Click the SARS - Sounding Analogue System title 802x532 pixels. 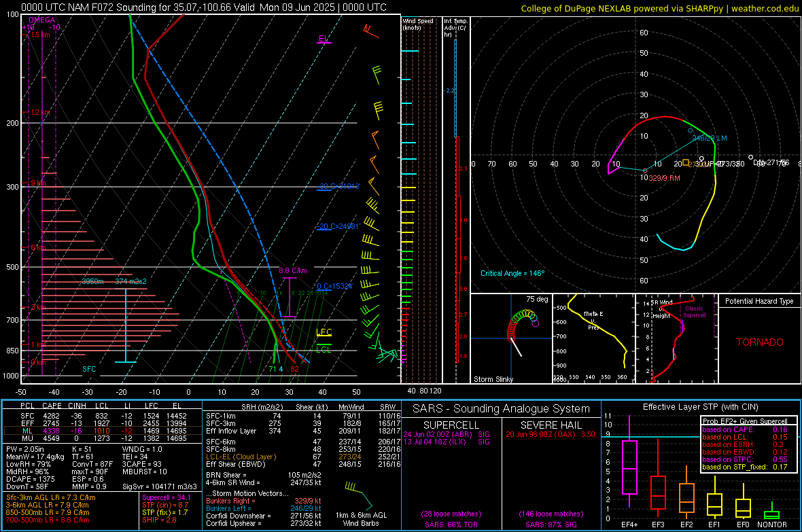pos(501,409)
